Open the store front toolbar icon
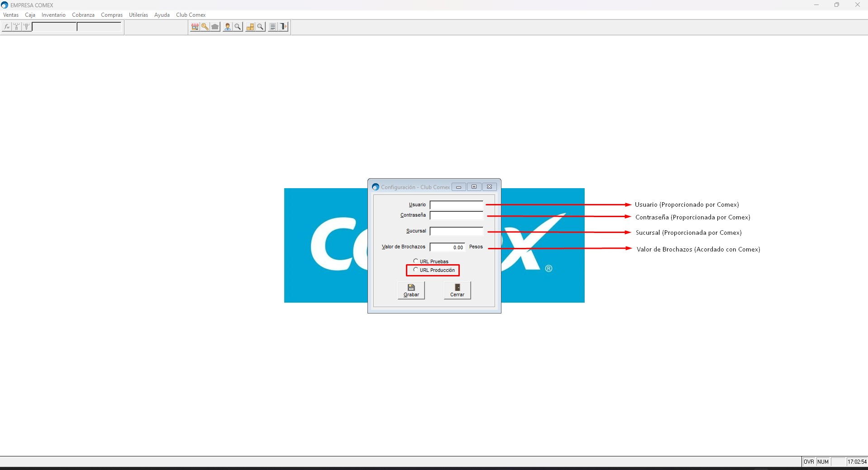The image size is (868, 470). 195,27
